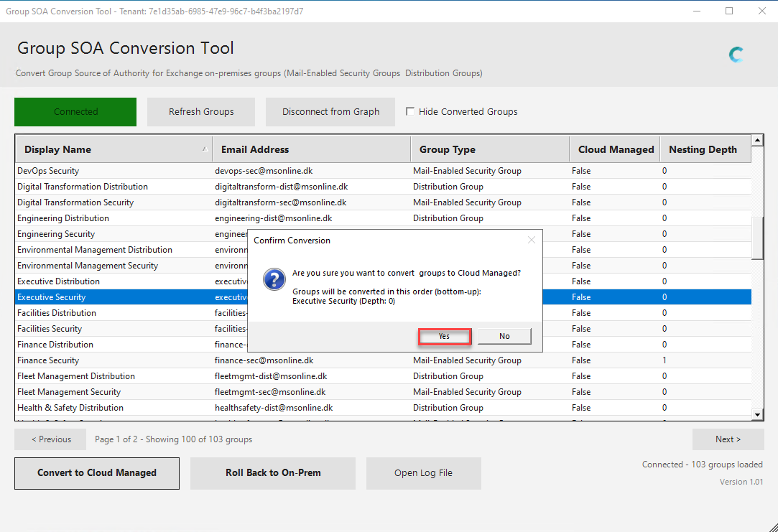Click No to cancel the conversion

(504, 336)
